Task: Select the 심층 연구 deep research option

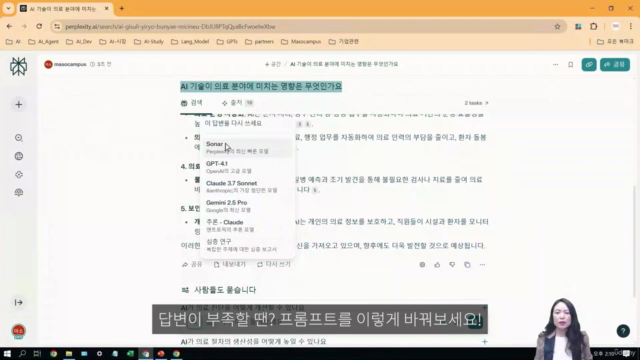Action: pos(248,245)
